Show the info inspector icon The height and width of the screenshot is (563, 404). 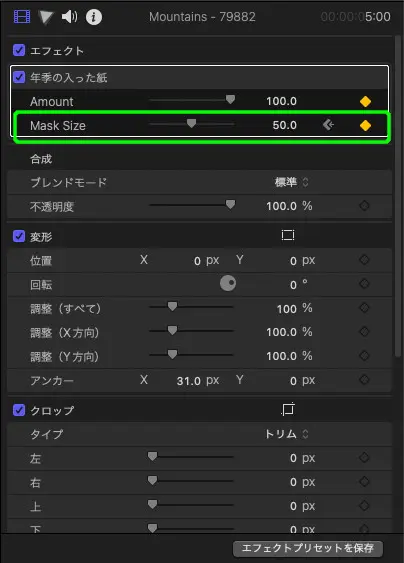(94, 17)
